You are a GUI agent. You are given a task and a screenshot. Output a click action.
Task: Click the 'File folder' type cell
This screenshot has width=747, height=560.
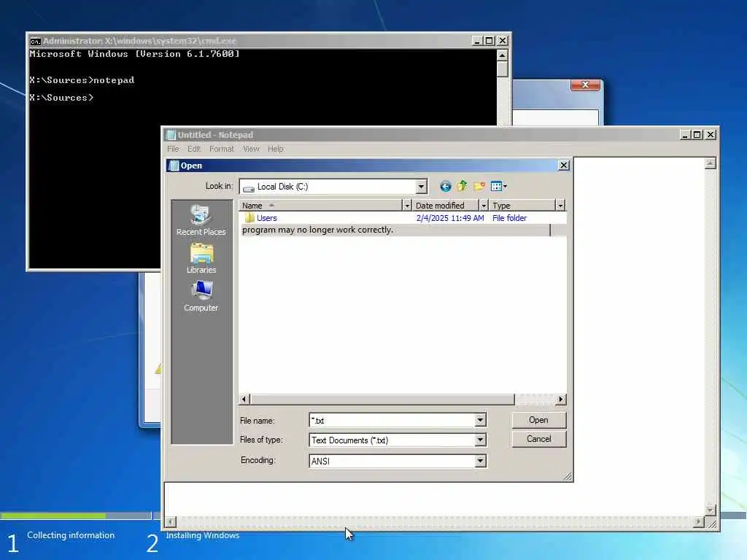[x=509, y=218]
